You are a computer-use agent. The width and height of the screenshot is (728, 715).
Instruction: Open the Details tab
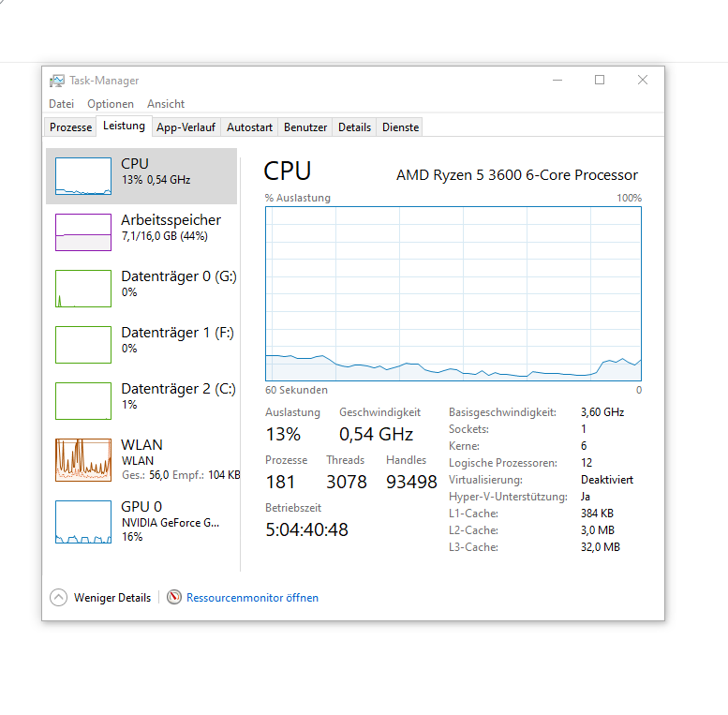(x=354, y=127)
